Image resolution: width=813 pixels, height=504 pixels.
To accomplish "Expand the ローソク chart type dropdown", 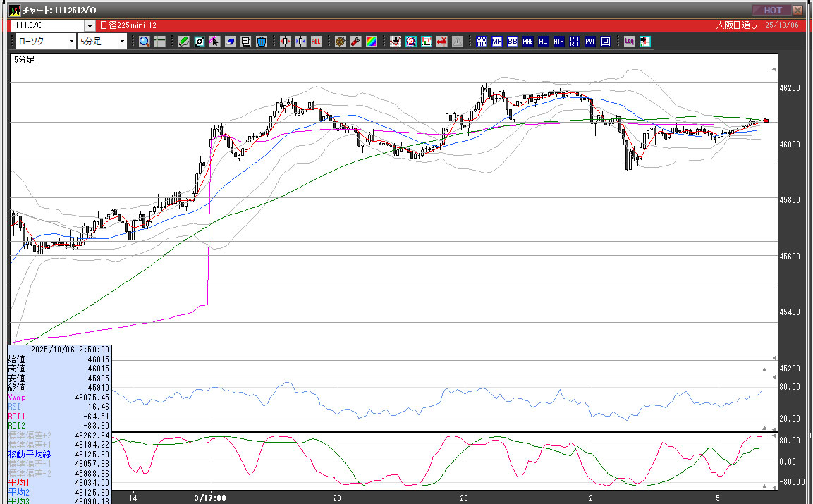I will click(x=71, y=42).
